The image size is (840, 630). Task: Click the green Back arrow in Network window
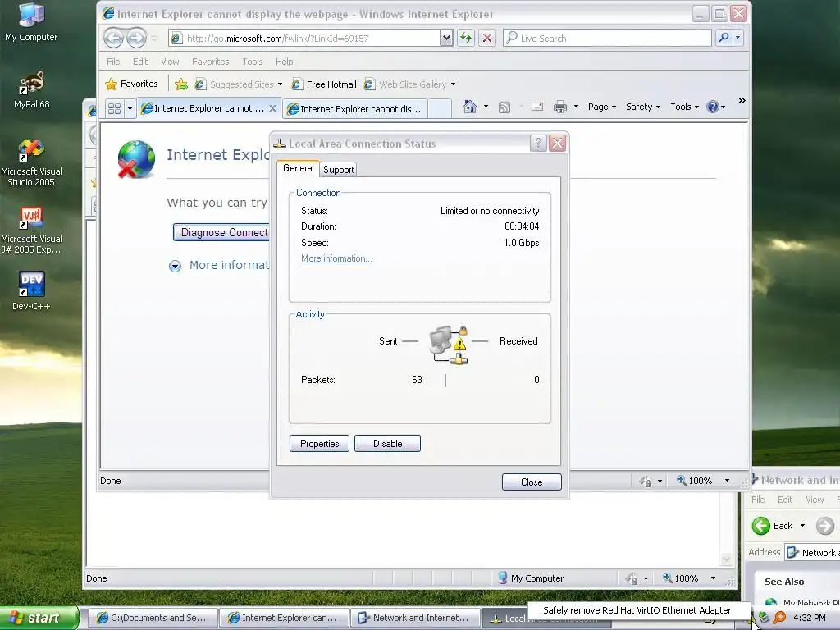click(x=760, y=526)
